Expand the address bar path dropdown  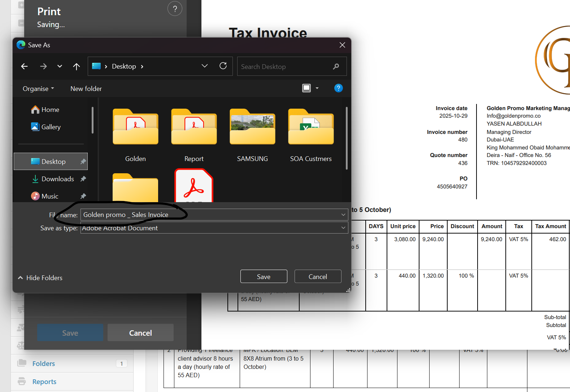pos(205,66)
